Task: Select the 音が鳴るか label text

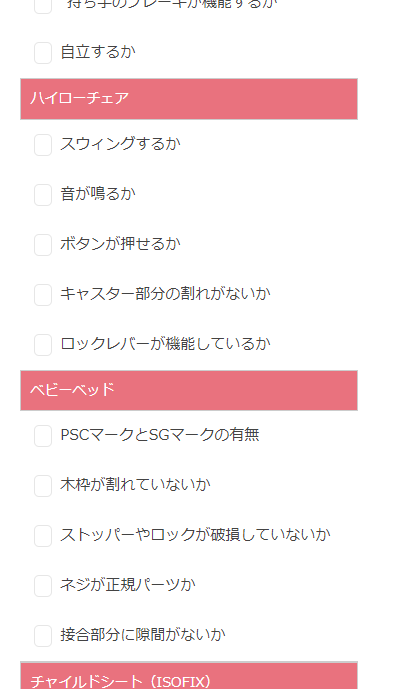Action: pos(98,194)
